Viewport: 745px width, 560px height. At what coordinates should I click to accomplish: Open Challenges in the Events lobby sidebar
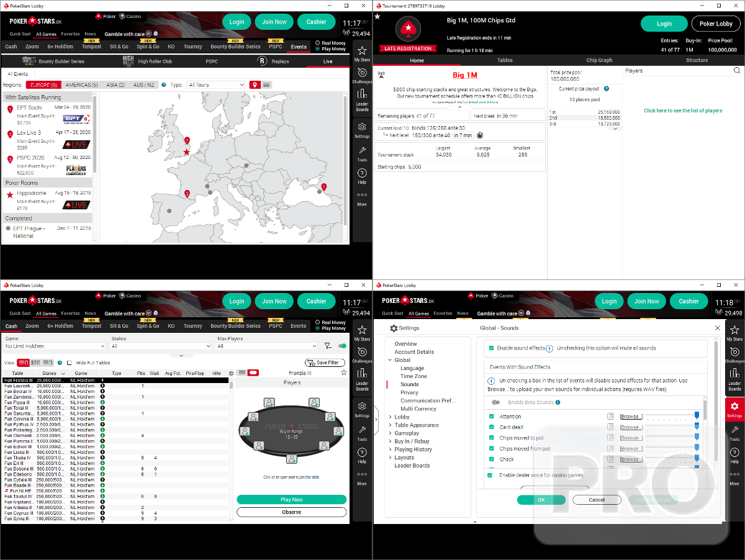pyautogui.click(x=362, y=76)
